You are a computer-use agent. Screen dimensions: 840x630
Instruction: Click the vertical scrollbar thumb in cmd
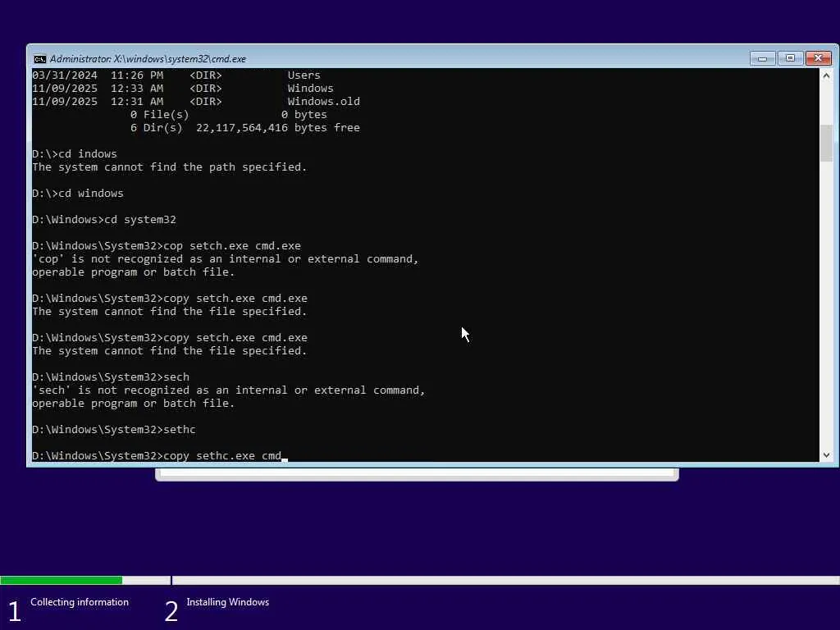[826, 143]
